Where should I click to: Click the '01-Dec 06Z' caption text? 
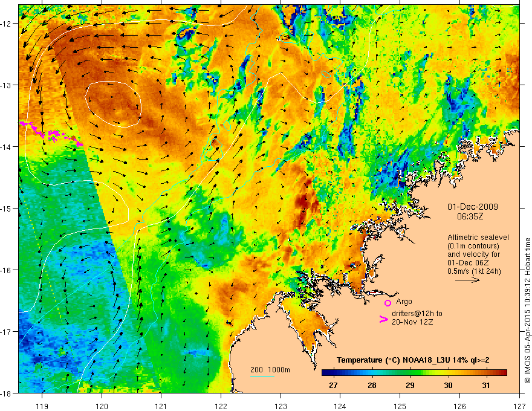468,263
